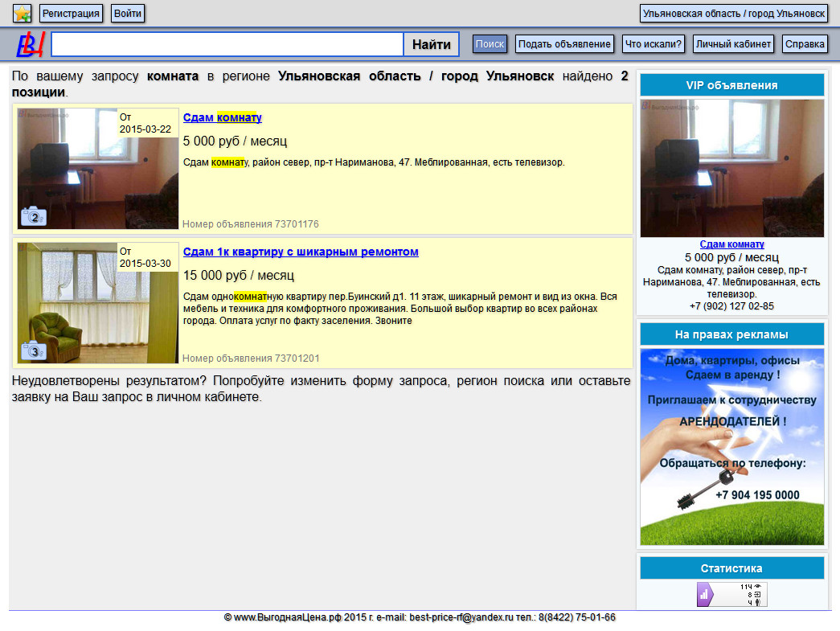Select the Поиск menu tab
Viewport: 840px width, 631px height.
tap(490, 44)
